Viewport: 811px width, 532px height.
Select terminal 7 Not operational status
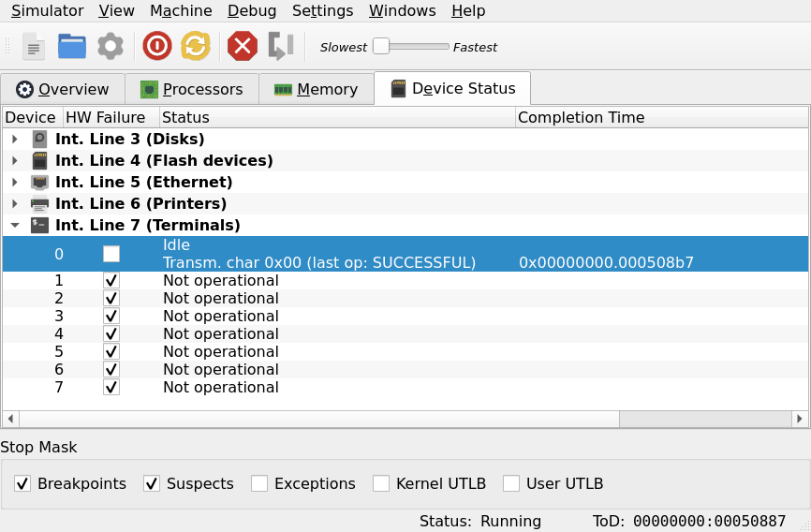(221, 388)
